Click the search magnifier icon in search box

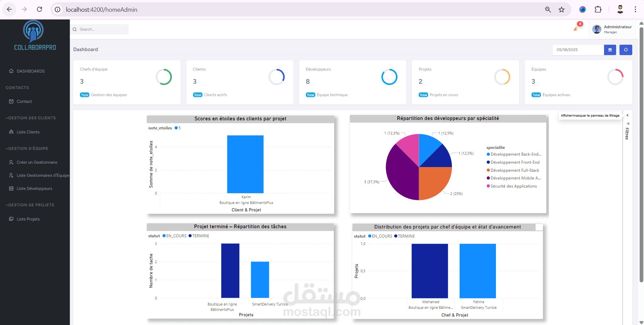click(x=75, y=29)
